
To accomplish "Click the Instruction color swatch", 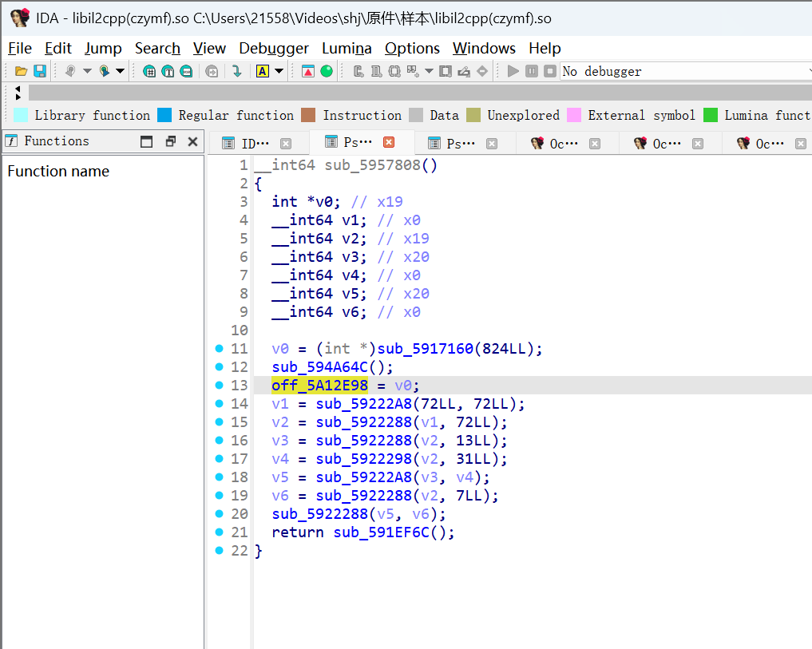I will click(308, 115).
